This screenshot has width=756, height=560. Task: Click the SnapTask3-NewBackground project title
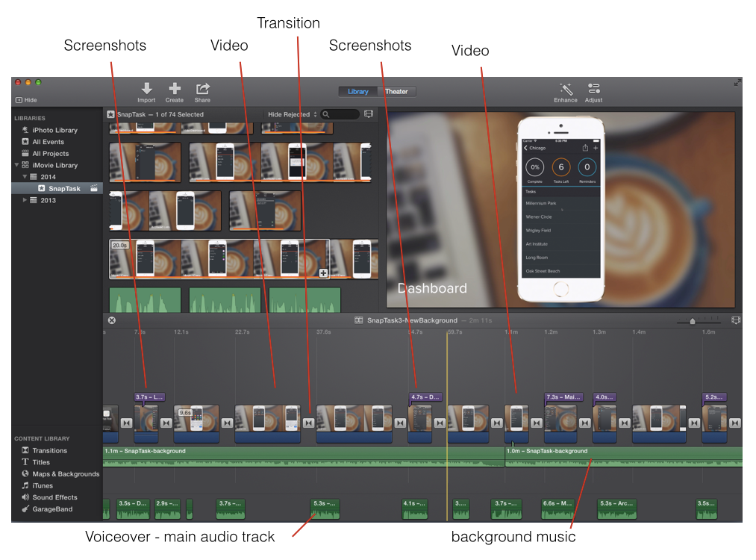(x=412, y=320)
